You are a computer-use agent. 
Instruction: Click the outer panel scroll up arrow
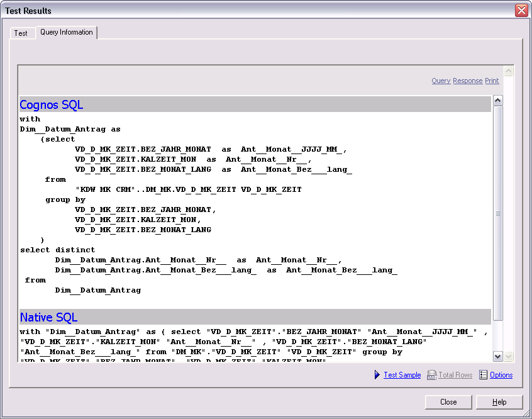[509, 71]
